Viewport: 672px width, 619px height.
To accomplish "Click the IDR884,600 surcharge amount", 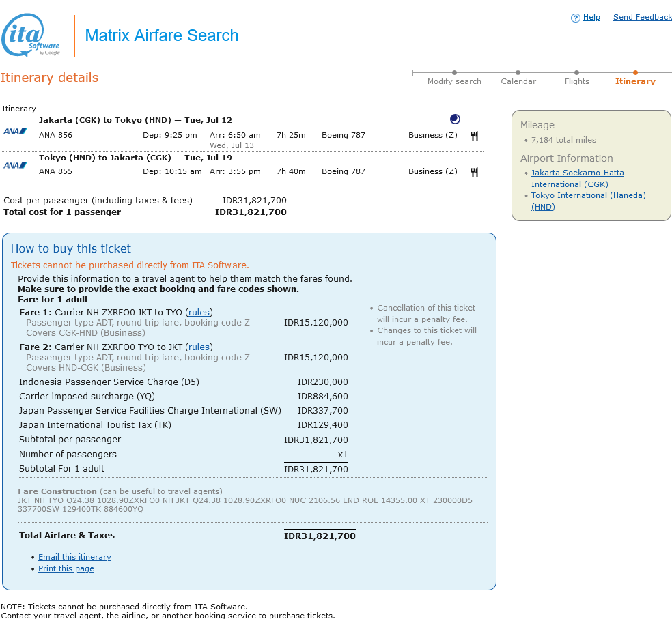I will coord(323,397).
